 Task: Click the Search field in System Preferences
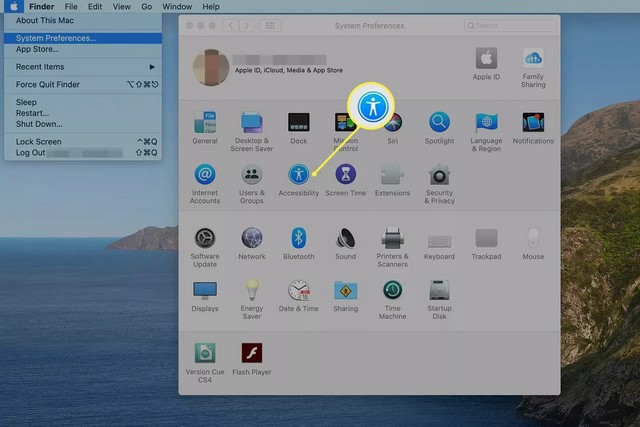click(x=500, y=25)
